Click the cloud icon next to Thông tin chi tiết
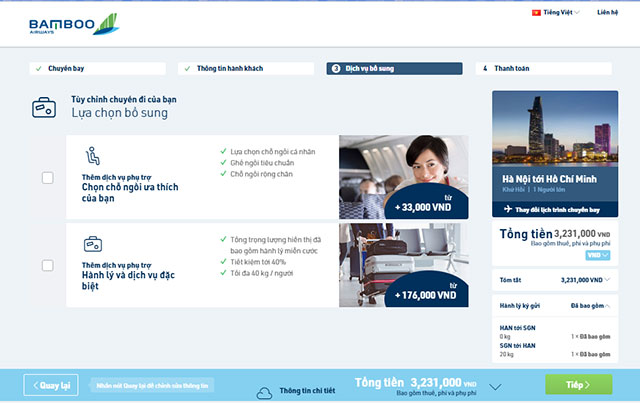 point(264,391)
